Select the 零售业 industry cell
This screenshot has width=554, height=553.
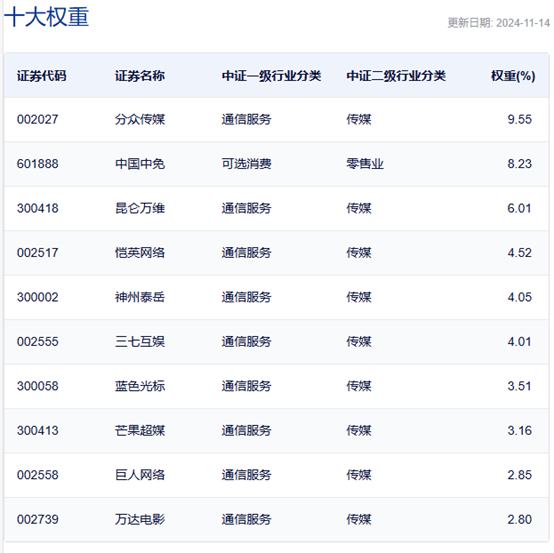[x=365, y=164]
